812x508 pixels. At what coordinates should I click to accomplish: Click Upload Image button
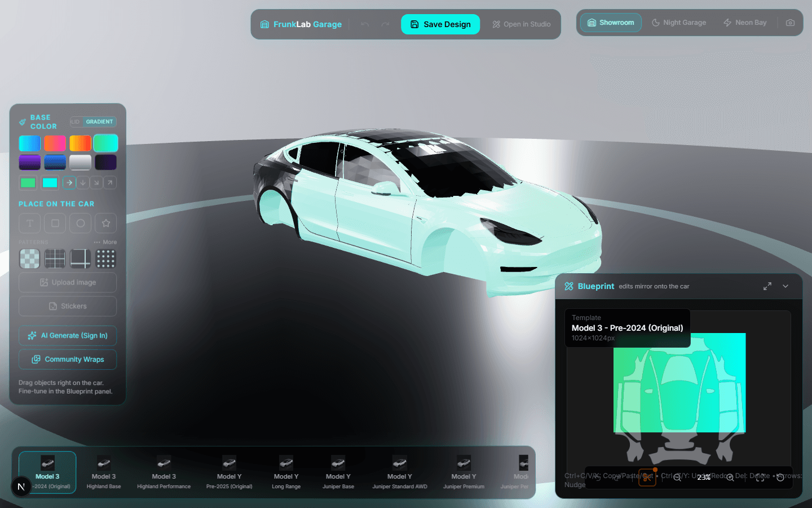(x=68, y=282)
